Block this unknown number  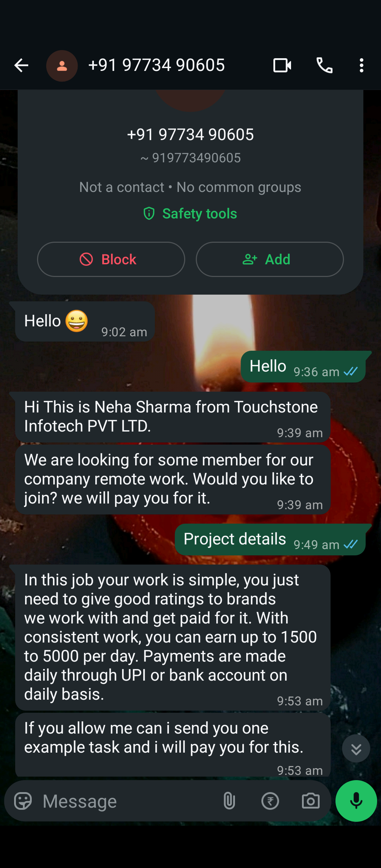111,259
